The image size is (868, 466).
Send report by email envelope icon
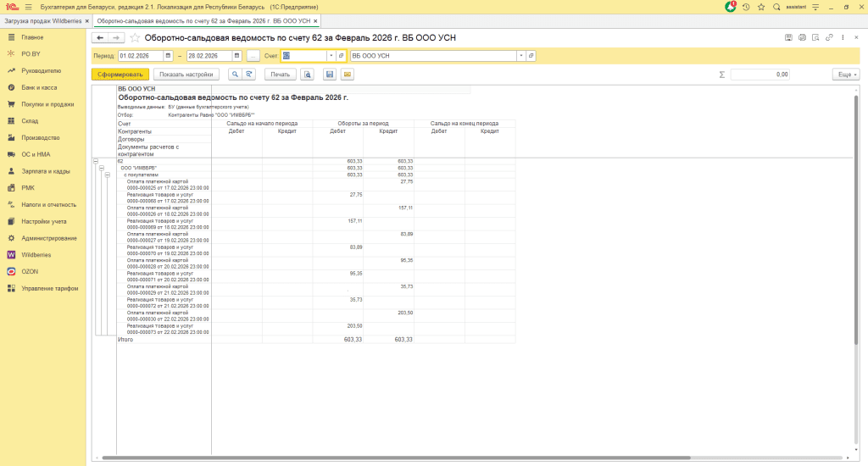348,75
